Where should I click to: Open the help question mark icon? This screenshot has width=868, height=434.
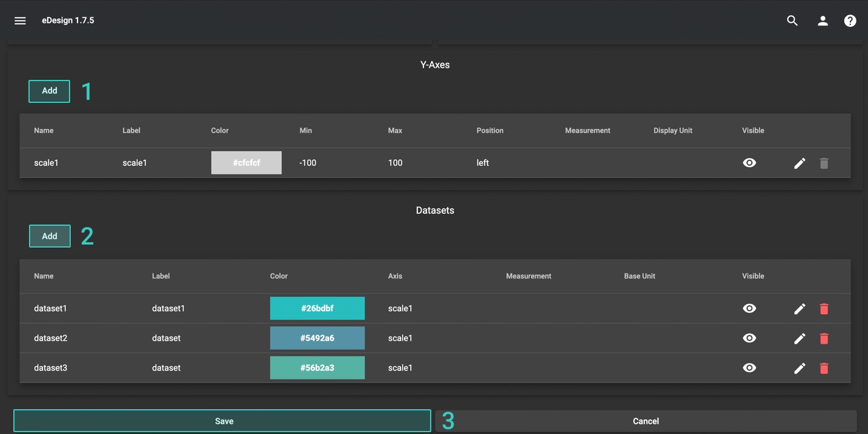tap(850, 21)
